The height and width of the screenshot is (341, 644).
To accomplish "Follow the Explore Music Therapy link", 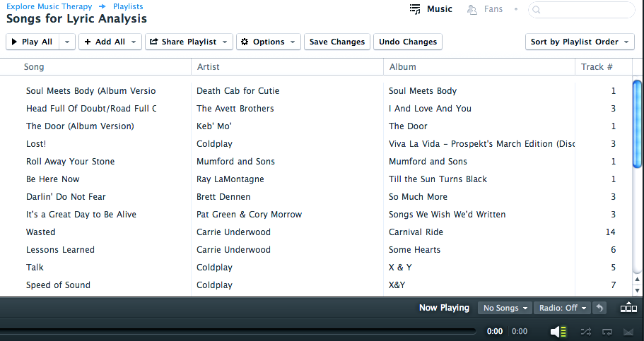I will click(x=49, y=6).
